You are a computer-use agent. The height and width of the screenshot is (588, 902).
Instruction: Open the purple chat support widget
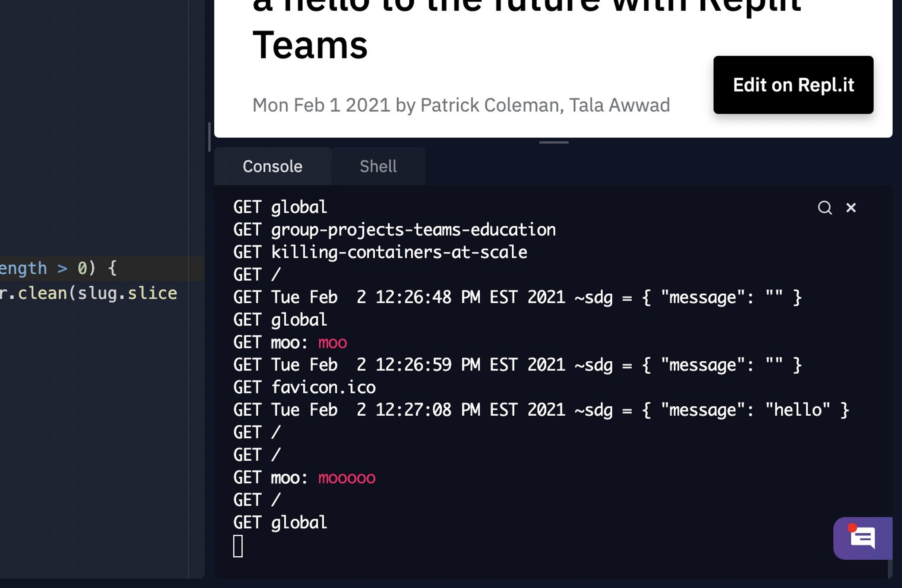863,538
